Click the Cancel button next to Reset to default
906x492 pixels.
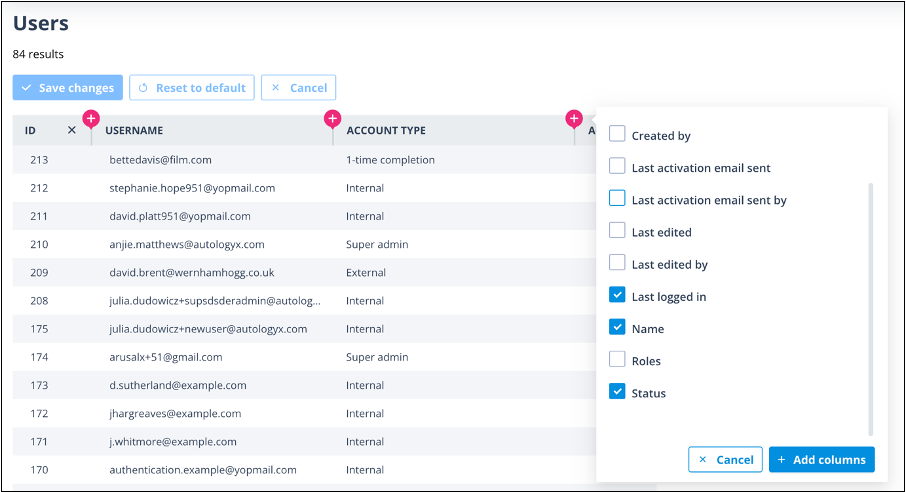coord(298,88)
